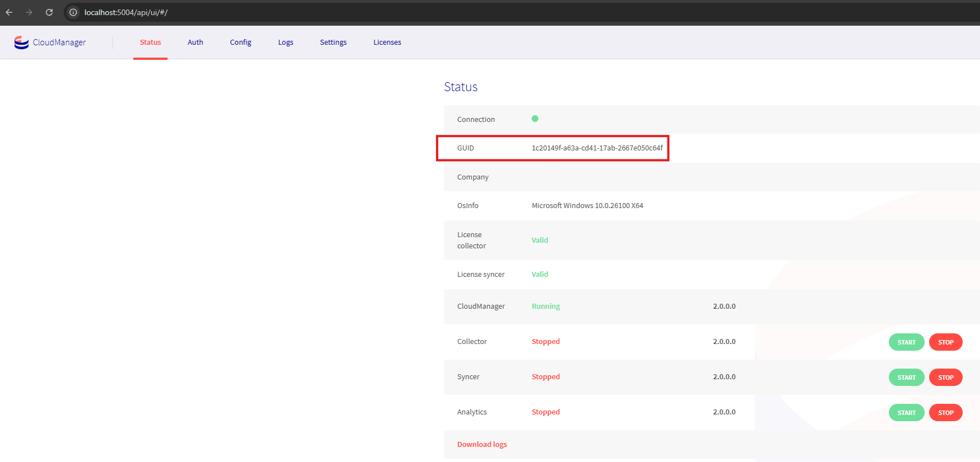This screenshot has height=462, width=980.
Task: Switch to the Auth tab
Action: (x=195, y=43)
